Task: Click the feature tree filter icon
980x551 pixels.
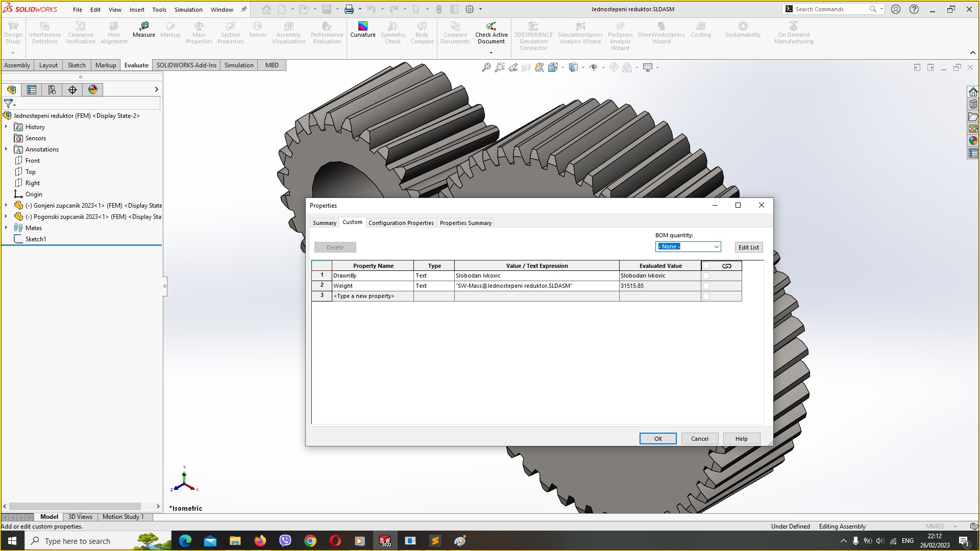Action: [x=9, y=104]
